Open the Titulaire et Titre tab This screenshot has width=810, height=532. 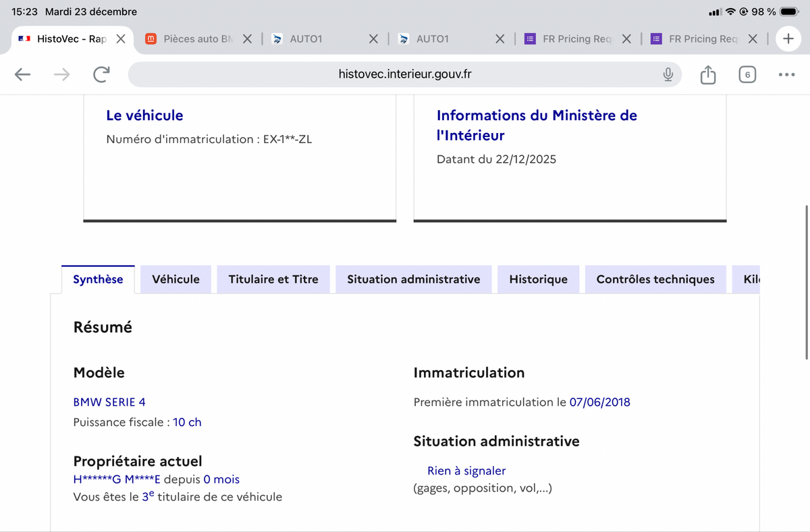273,280
